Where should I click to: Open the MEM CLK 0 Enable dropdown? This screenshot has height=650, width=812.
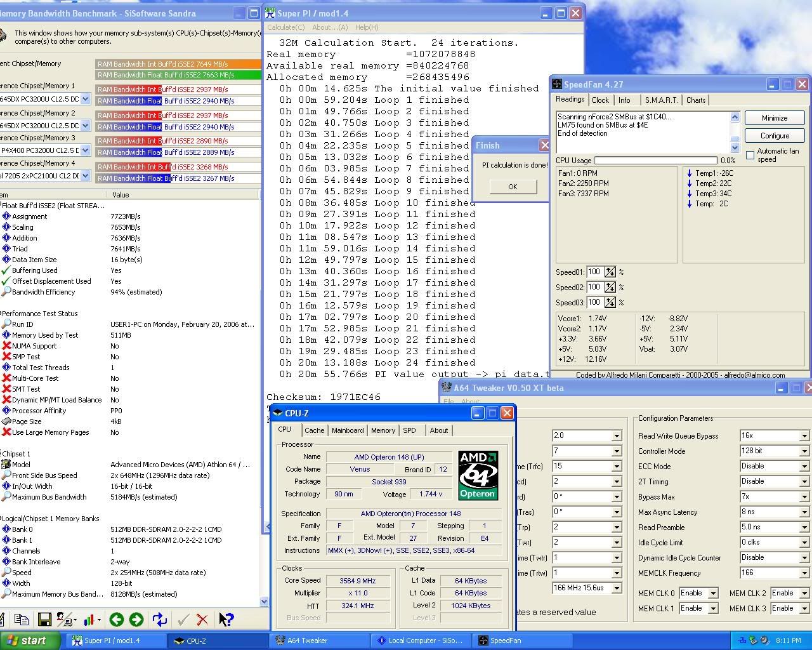(713, 594)
